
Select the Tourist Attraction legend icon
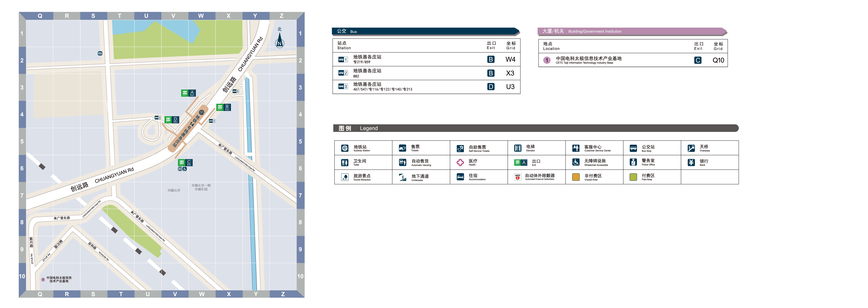(x=345, y=177)
